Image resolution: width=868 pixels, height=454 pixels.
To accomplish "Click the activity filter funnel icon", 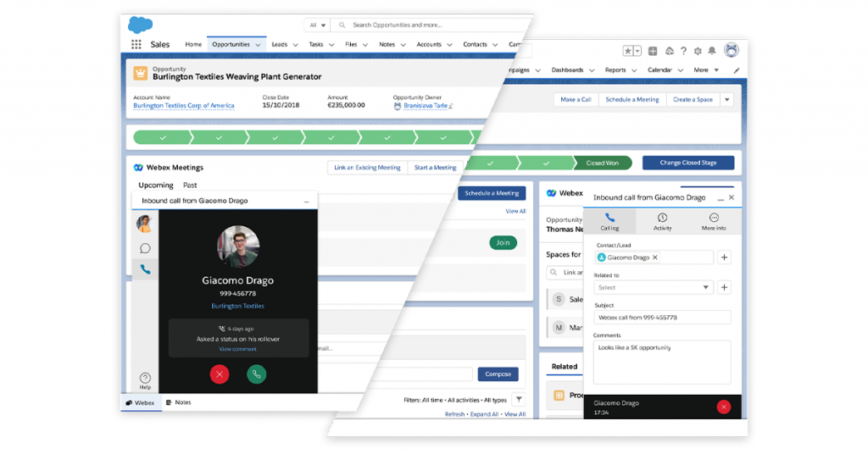I will point(519,399).
